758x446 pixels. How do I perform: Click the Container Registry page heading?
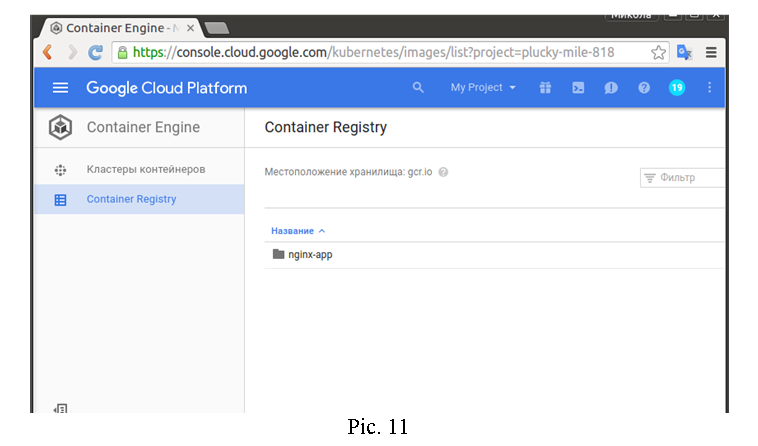tap(325, 127)
